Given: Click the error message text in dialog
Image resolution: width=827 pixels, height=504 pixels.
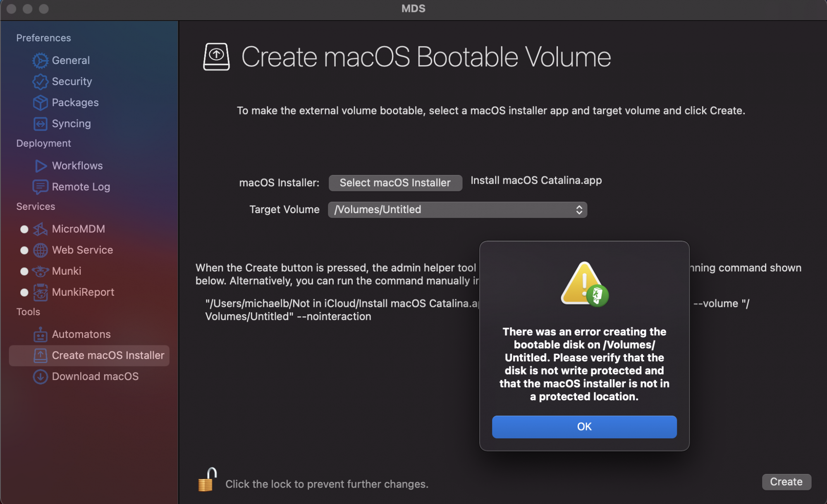Looking at the screenshot, I should [584, 364].
